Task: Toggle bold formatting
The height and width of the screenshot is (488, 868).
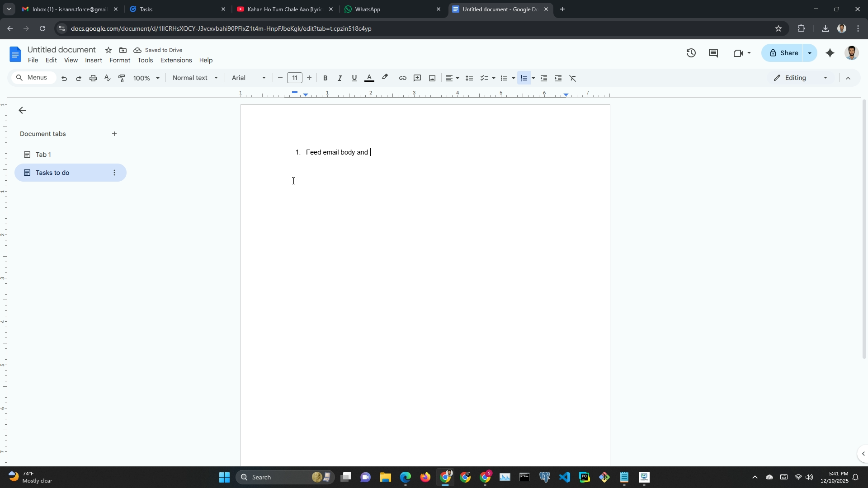Action: (x=325, y=78)
